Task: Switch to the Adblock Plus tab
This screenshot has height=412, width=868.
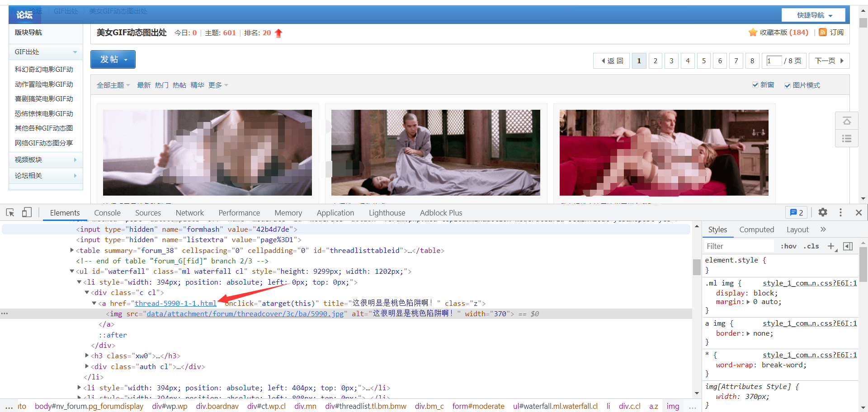Action: tap(441, 213)
